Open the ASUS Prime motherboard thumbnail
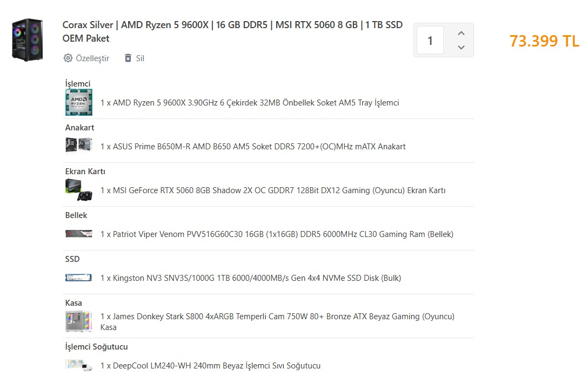 [79, 145]
